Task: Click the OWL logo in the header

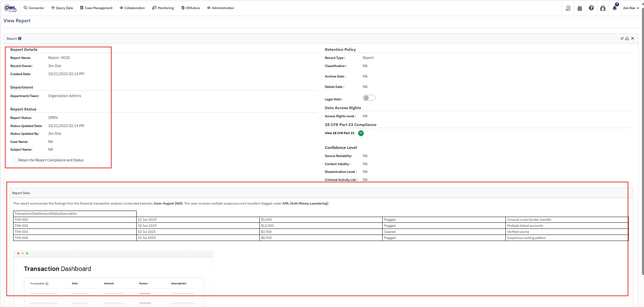Action: pyautogui.click(x=10, y=8)
